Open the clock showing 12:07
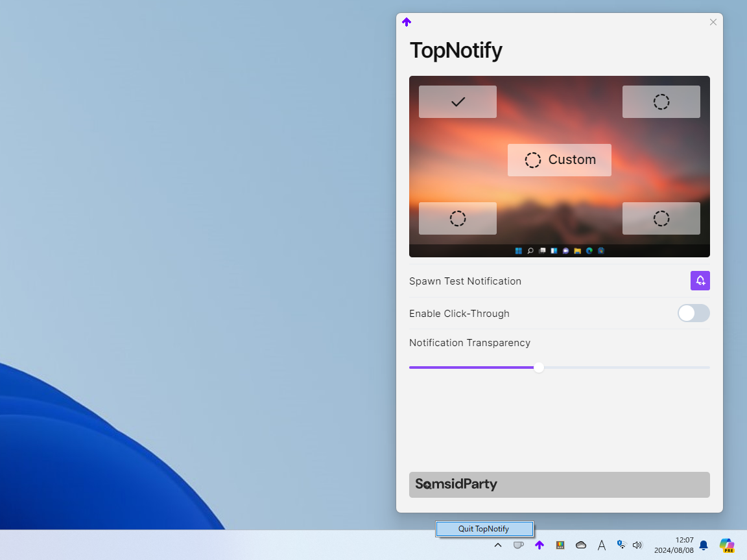The width and height of the screenshot is (747, 560). click(674, 544)
